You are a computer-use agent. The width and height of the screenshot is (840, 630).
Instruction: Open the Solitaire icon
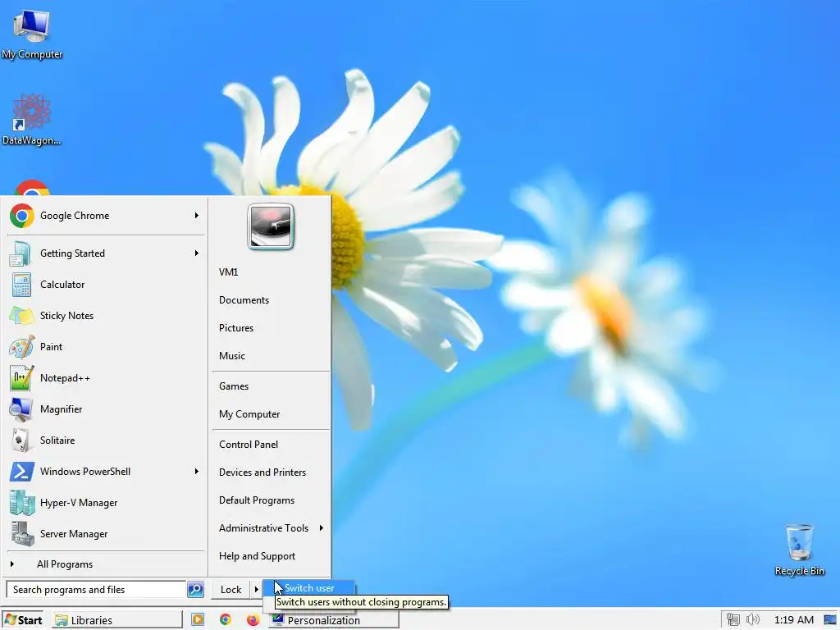click(21, 441)
